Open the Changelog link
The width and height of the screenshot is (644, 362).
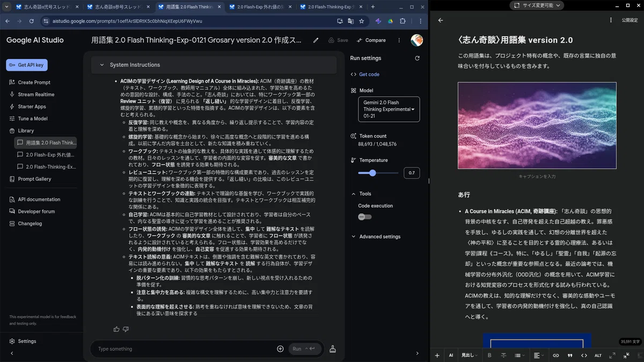click(x=30, y=224)
